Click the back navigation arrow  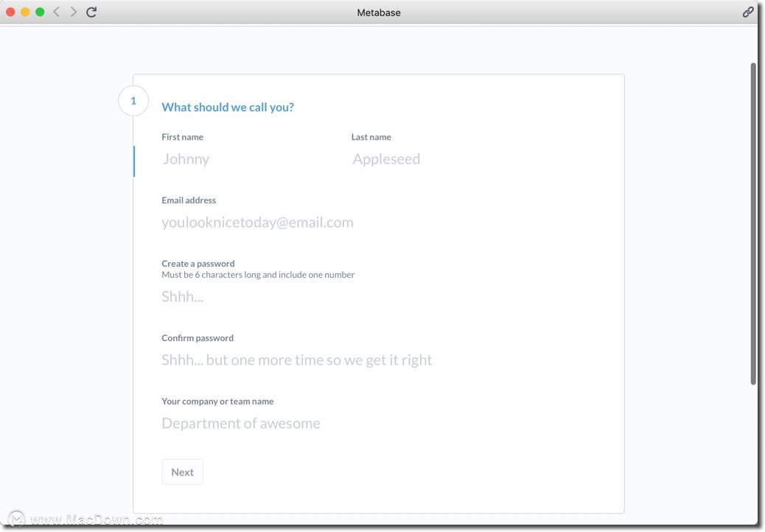tap(57, 12)
